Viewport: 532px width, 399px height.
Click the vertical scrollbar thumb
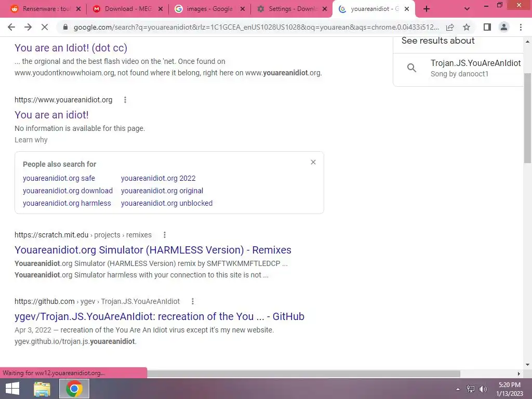(x=527, y=119)
